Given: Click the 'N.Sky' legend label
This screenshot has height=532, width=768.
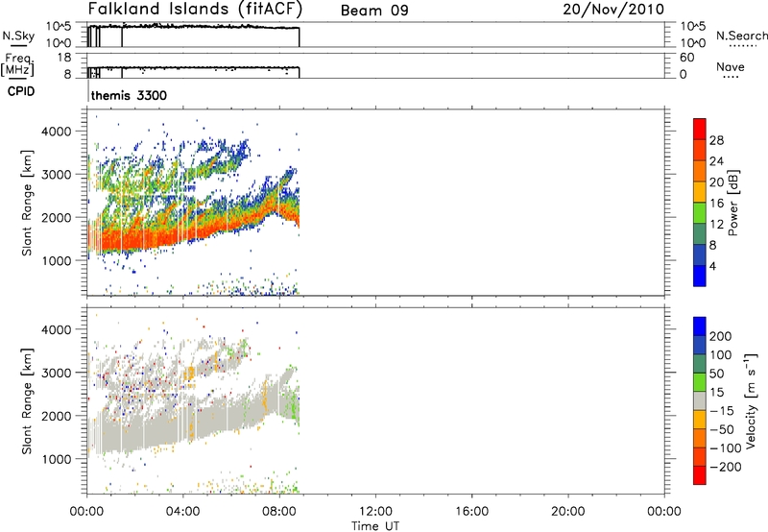Looking at the screenshot, I should coord(18,36).
